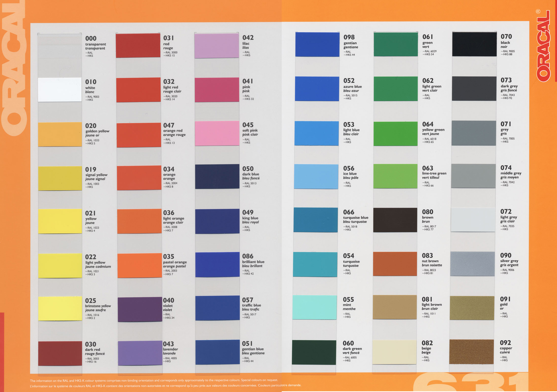Click the 032 light red swatch
557x392 pixels.
139,90
